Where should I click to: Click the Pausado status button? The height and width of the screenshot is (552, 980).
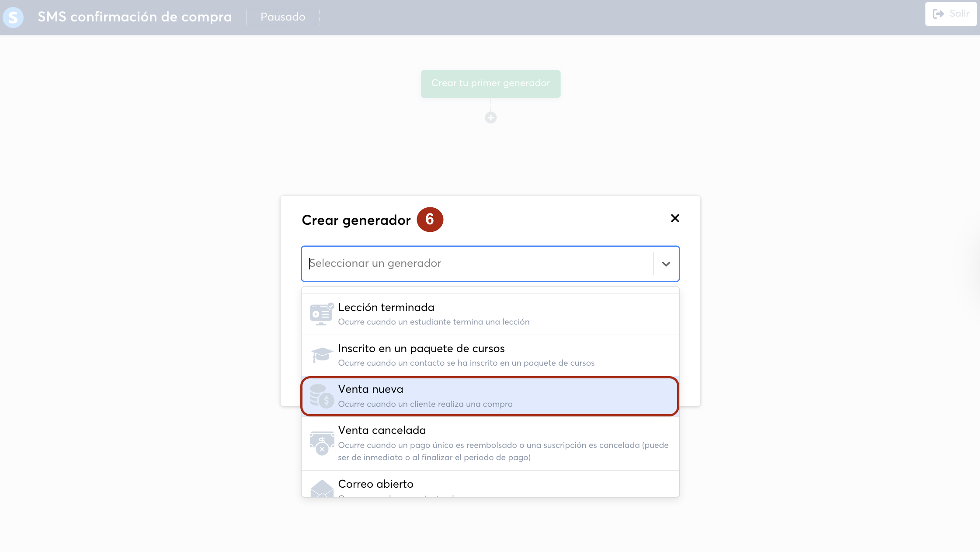283,17
